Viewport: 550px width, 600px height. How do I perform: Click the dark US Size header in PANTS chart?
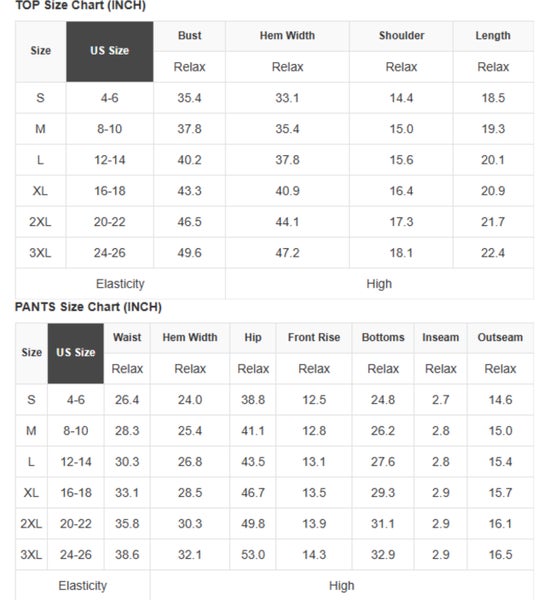pyautogui.click(x=76, y=353)
